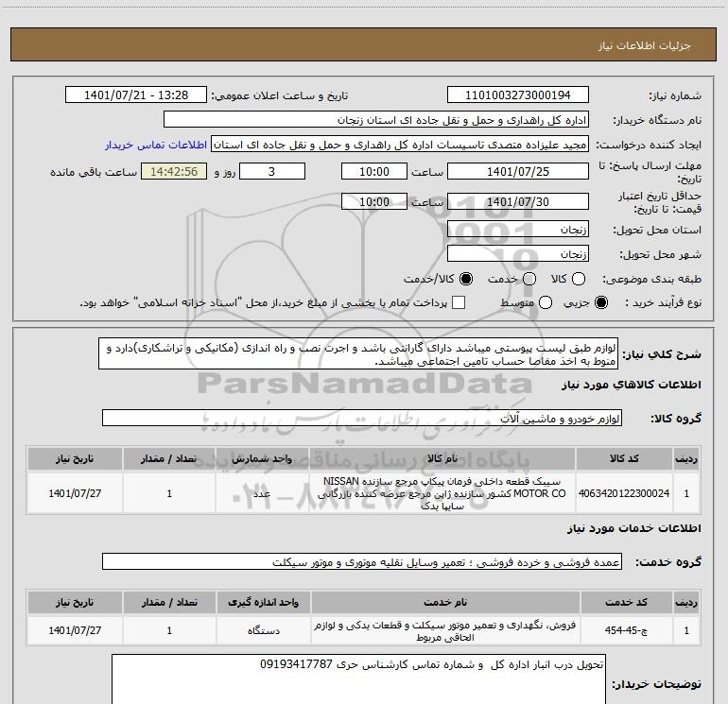The height and width of the screenshot is (704, 728).
Task: Click the response deadline hour 10:00 field
Action: (374, 171)
